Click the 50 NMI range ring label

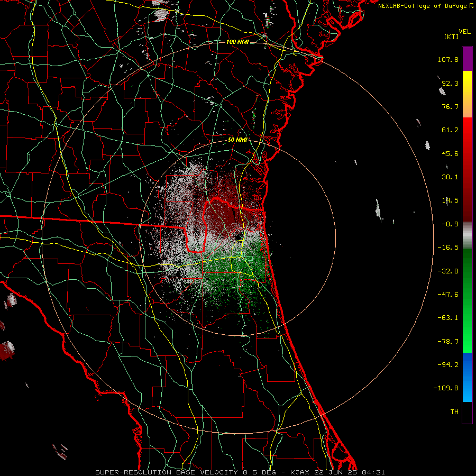(x=237, y=140)
